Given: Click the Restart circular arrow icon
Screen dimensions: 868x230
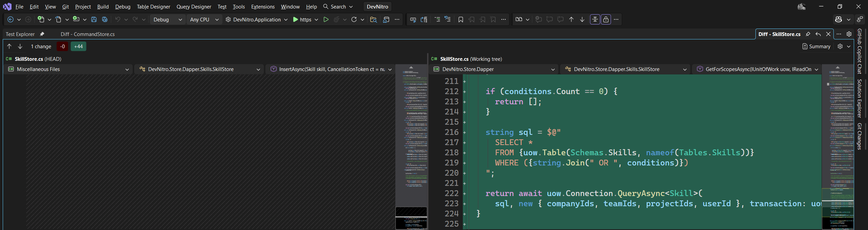Looking at the screenshot, I should pos(354,20).
